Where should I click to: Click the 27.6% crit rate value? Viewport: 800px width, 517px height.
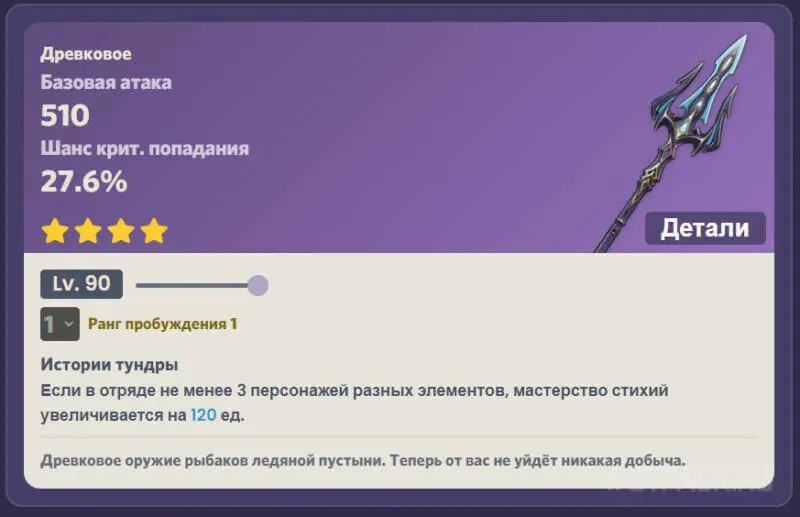pyautogui.click(x=84, y=181)
